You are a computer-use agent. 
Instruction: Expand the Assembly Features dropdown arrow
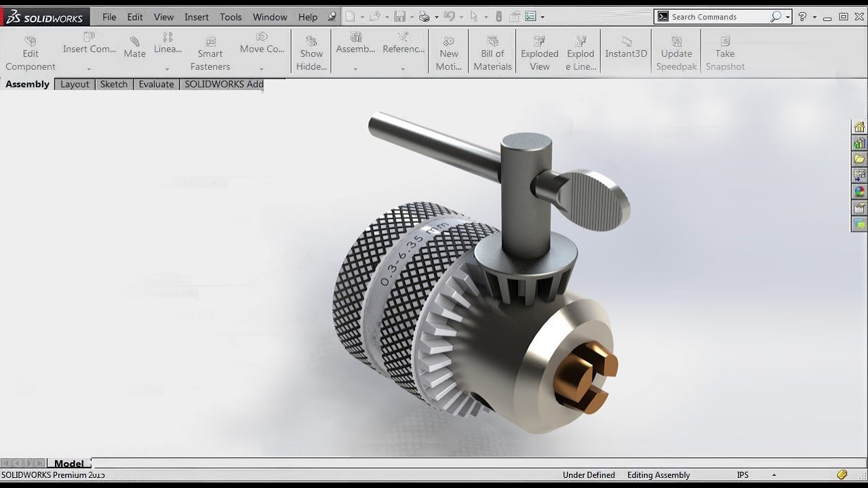click(x=355, y=68)
